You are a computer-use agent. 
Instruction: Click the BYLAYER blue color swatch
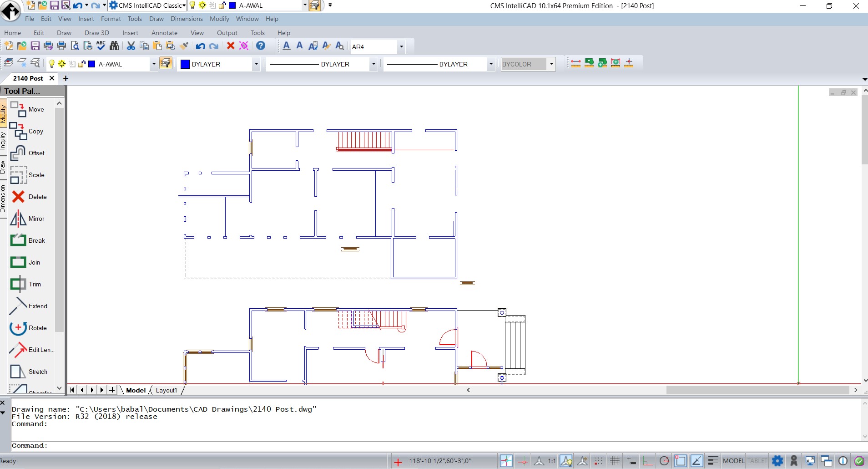click(185, 64)
